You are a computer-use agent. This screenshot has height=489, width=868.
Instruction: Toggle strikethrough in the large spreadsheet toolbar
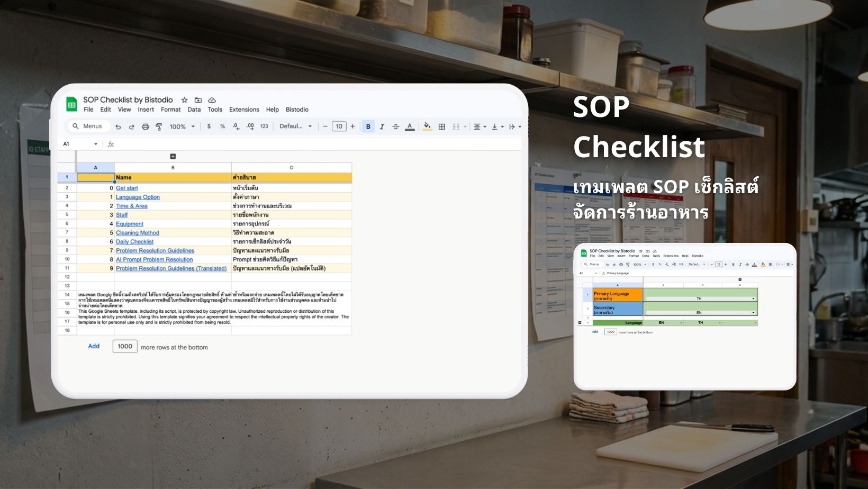click(x=395, y=126)
